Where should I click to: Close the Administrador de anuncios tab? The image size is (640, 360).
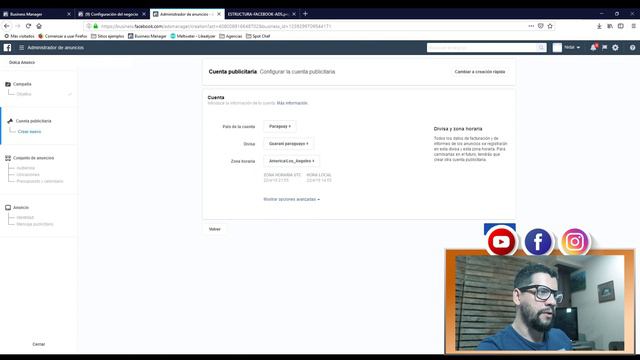pyautogui.click(x=219, y=14)
